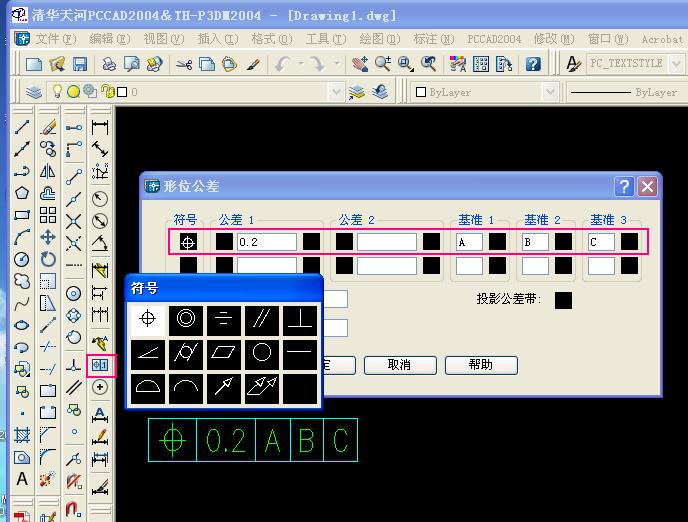The image size is (688, 522).
Task: Click the Save toolbar icon
Action: pyautogui.click(x=80, y=64)
